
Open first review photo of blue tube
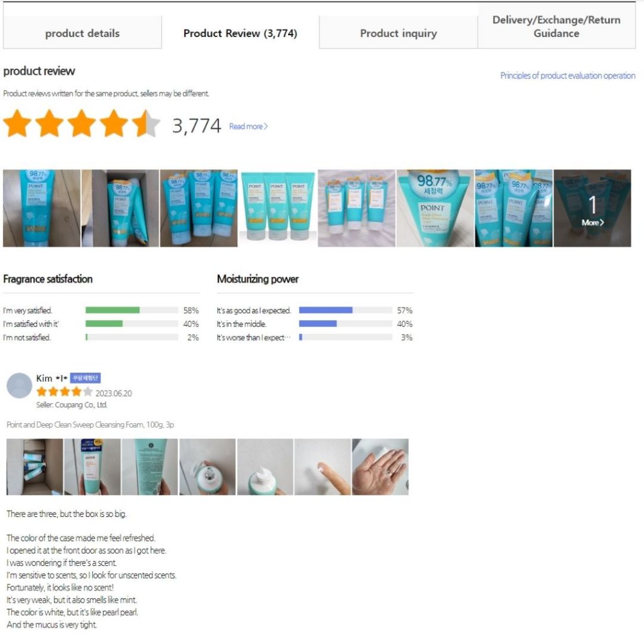point(42,208)
